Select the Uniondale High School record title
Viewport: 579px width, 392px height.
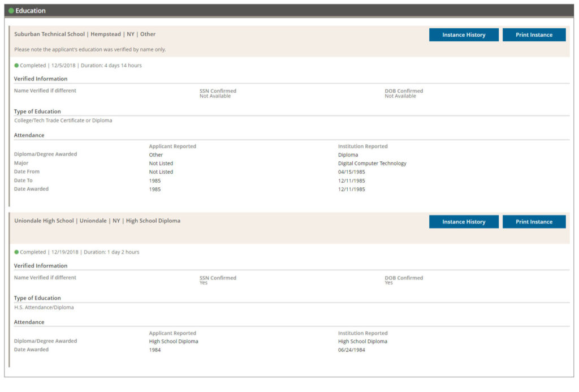tap(97, 221)
